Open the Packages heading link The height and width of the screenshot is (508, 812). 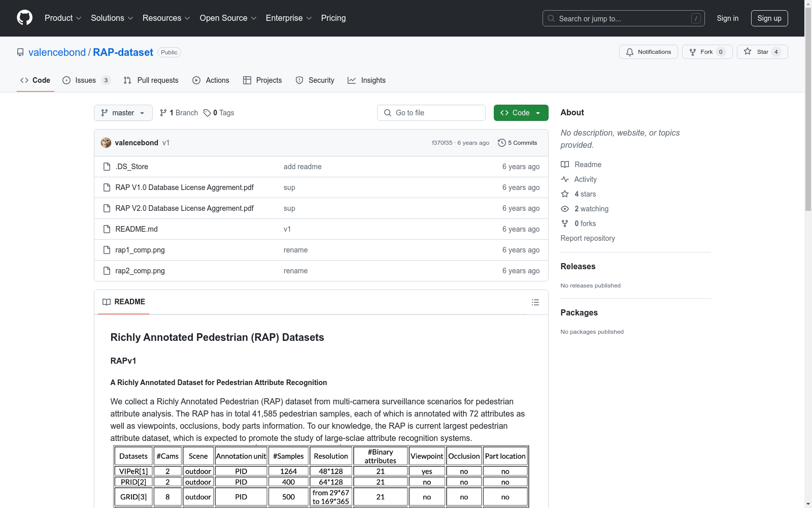pos(579,312)
